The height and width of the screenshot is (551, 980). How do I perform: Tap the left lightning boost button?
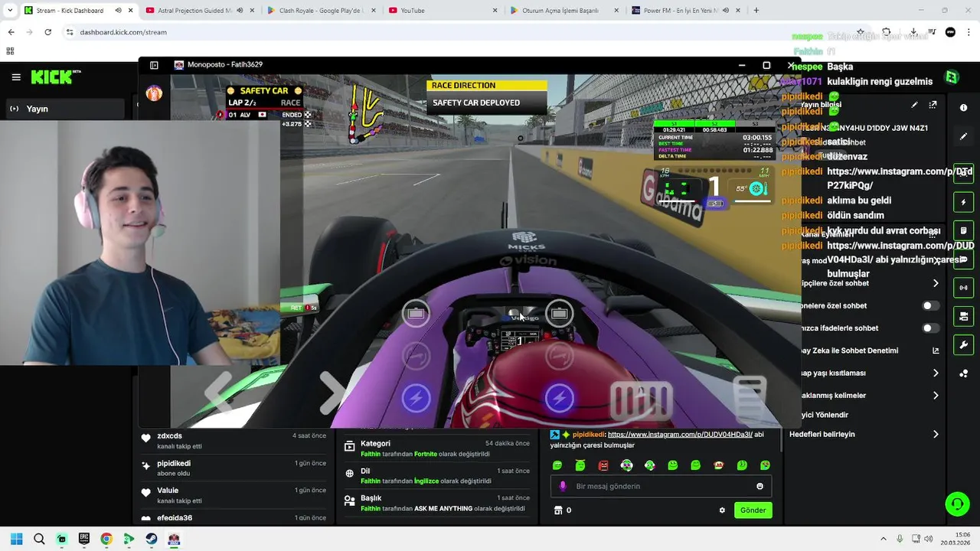coord(416,399)
